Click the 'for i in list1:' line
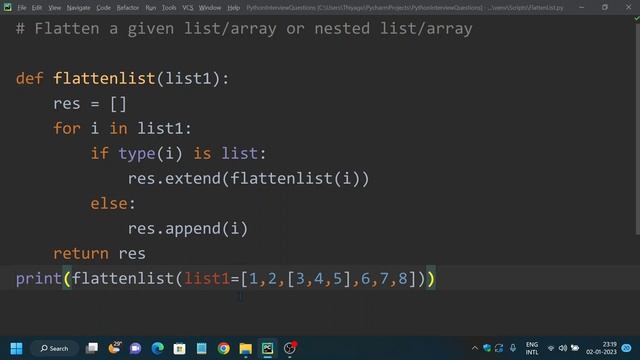The width and height of the screenshot is (640, 360). [122, 129]
